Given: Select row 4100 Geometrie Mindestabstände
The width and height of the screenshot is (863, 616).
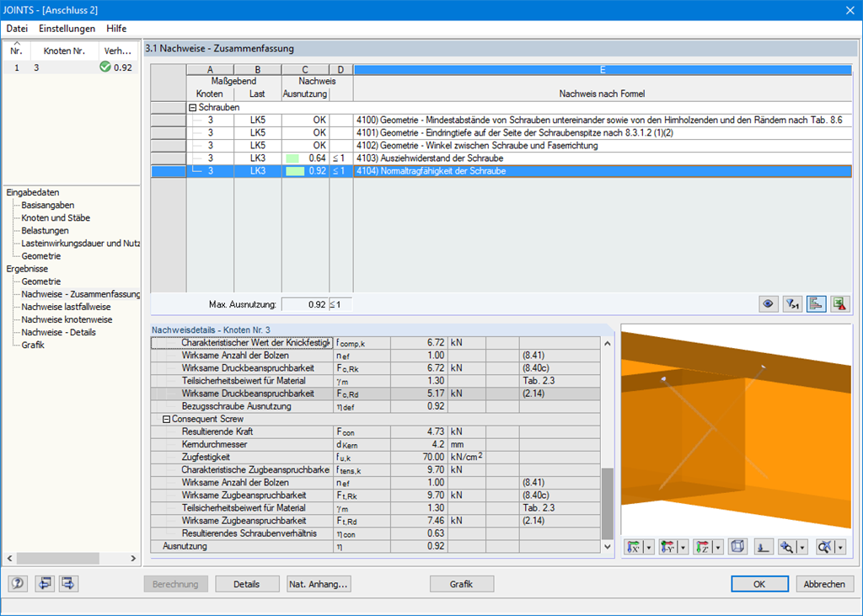Looking at the screenshot, I should click(501, 120).
